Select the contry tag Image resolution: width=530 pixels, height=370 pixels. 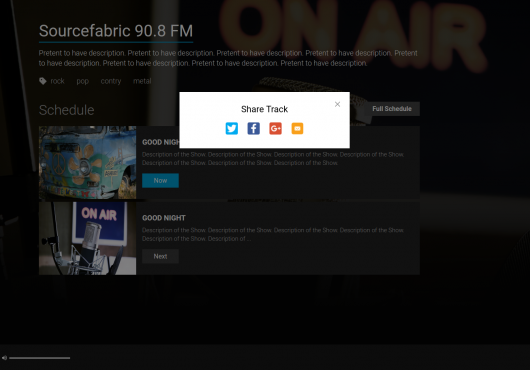coord(111,81)
